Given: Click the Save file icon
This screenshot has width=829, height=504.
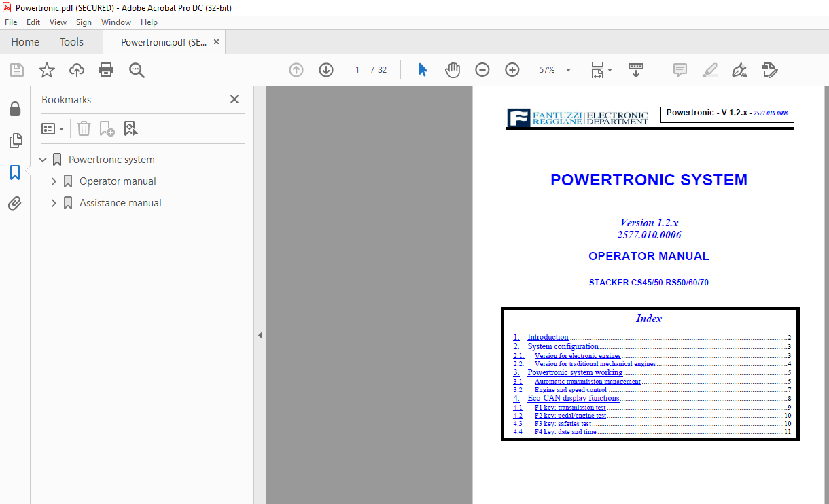Looking at the screenshot, I should point(17,70).
